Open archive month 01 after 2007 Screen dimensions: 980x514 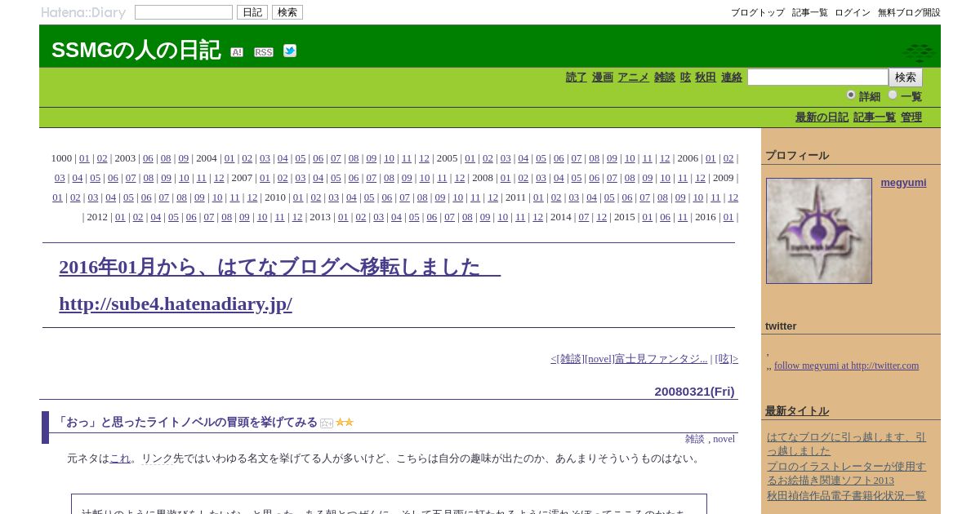[x=265, y=178]
